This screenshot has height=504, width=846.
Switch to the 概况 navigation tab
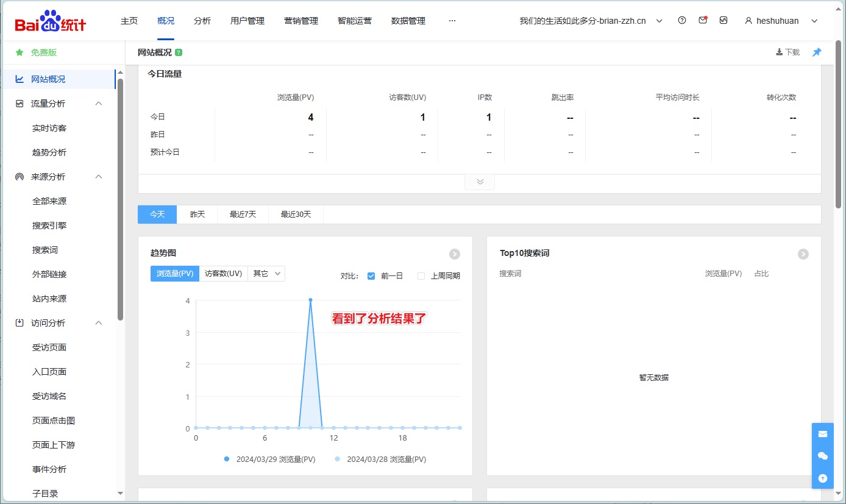[x=166, y=21]
